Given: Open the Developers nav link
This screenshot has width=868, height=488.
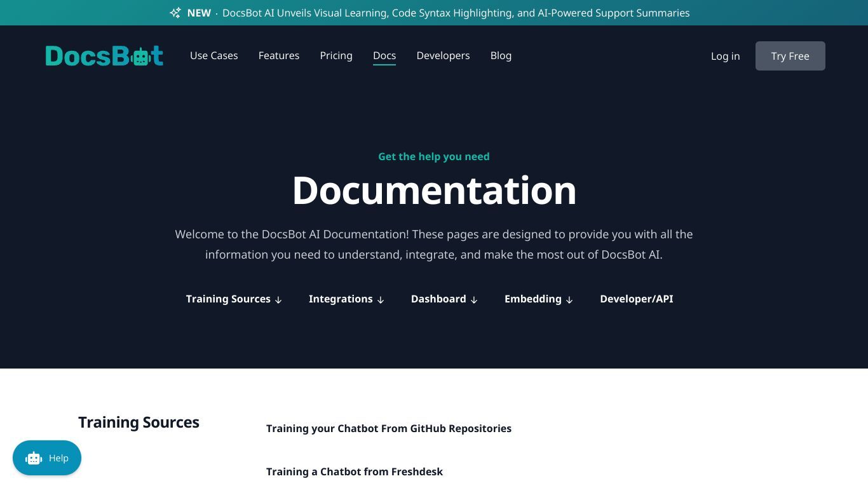Looking at the screenshot, I should (x=443, y=55).
